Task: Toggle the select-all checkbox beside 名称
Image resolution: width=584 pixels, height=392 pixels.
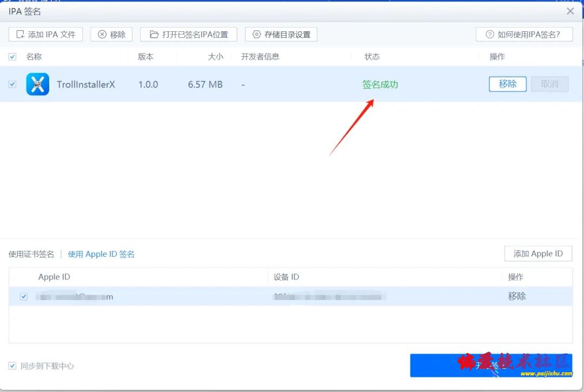Action: click(12, 57)
